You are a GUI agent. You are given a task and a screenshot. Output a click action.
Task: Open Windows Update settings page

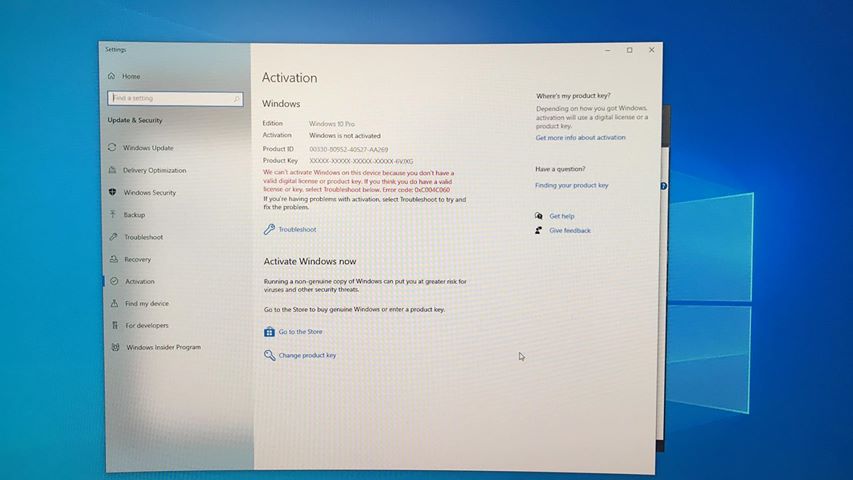point(148,147)
